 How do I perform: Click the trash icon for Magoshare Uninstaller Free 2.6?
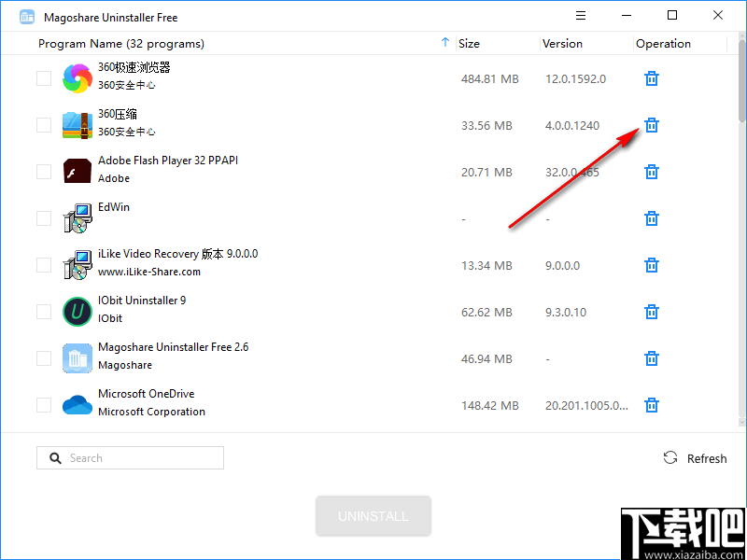[651, 358]
